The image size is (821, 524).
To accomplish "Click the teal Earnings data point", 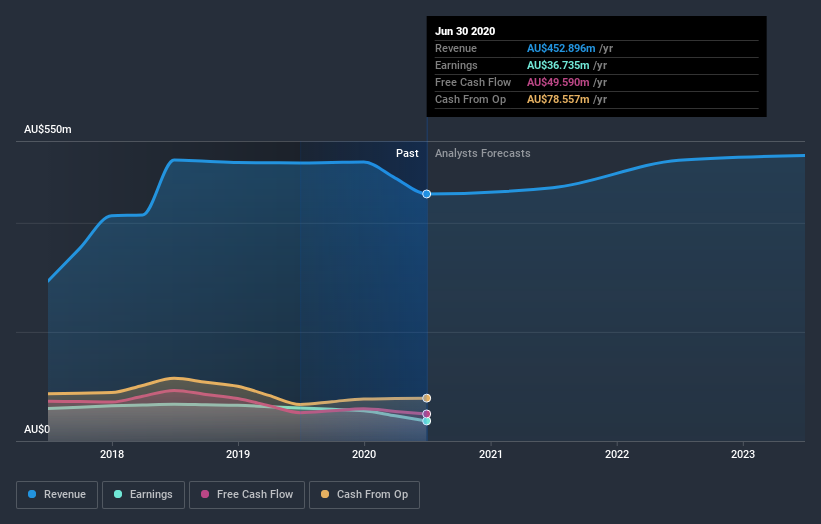I will pyautogui.click(x=427, y=421).
